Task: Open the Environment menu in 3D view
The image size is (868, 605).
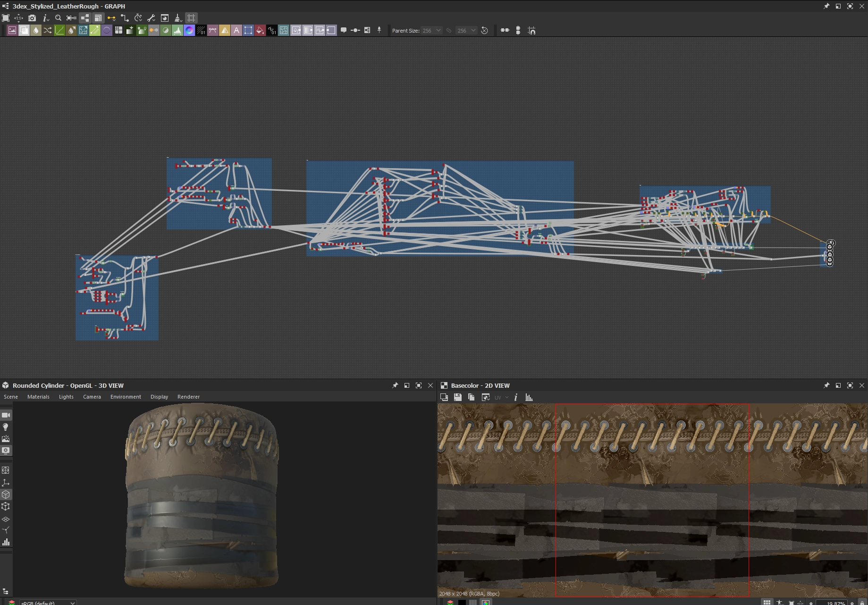Action: point(126,397)
